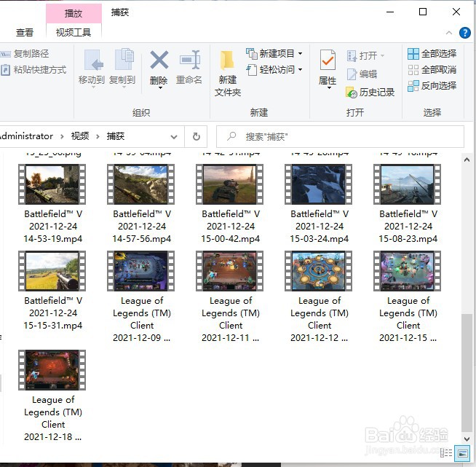Screen dimensions: 476x467
Task: Select Battlefield V 14-57-56.mp4 thumbnail
Action: [x=141, y=184]
